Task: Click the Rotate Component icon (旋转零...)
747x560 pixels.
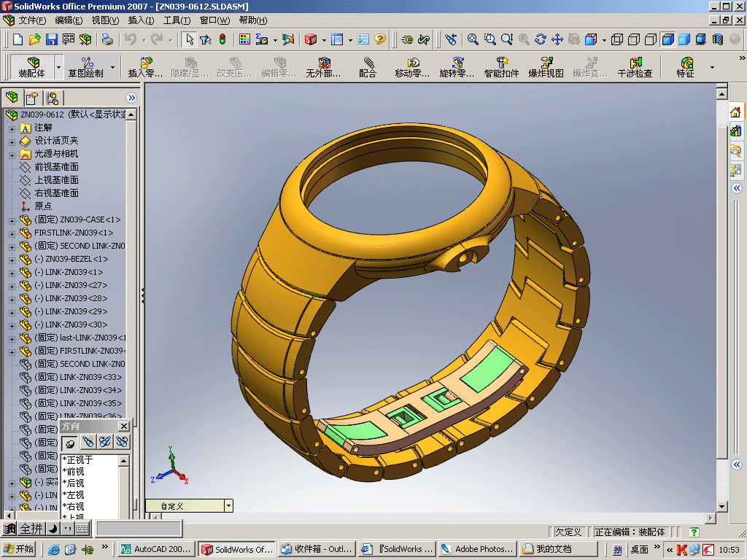Action: click(x=457, y=67)
